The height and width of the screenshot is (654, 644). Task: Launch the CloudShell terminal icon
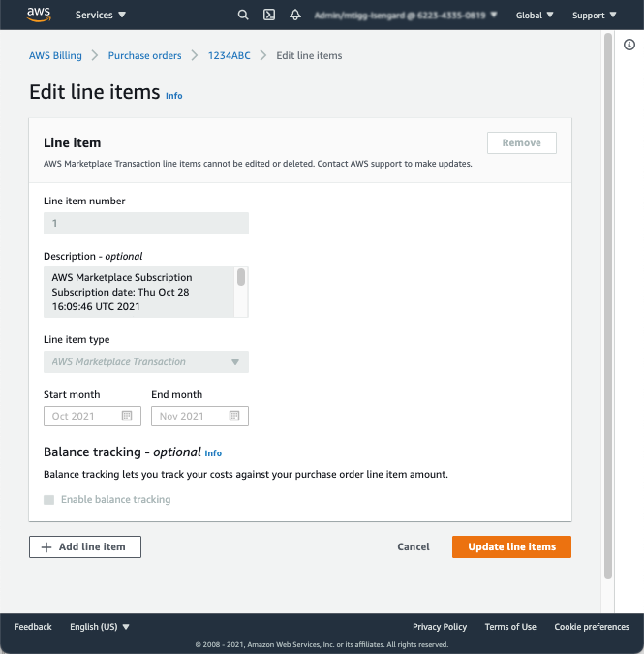click(x=269, y=16)
